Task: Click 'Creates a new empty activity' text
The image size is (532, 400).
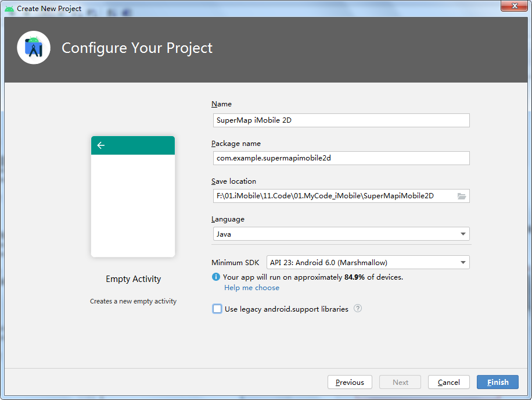Action: coord(134,301)
